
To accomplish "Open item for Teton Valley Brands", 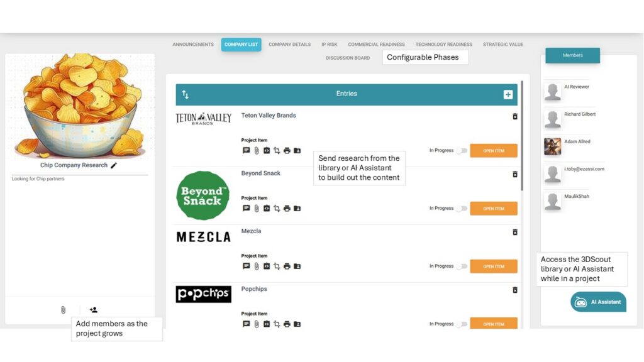I will pos(494,151).
